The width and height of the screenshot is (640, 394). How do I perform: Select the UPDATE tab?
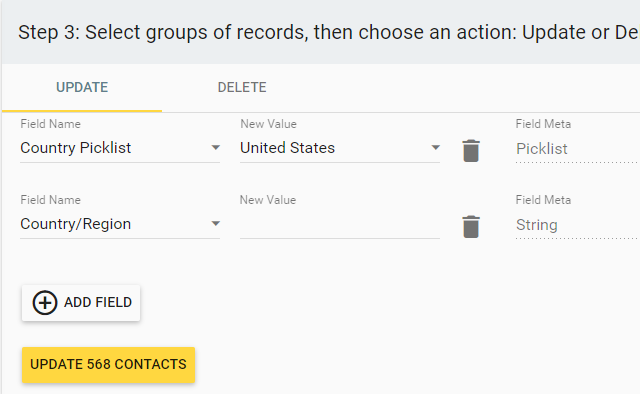coord(82,87)
